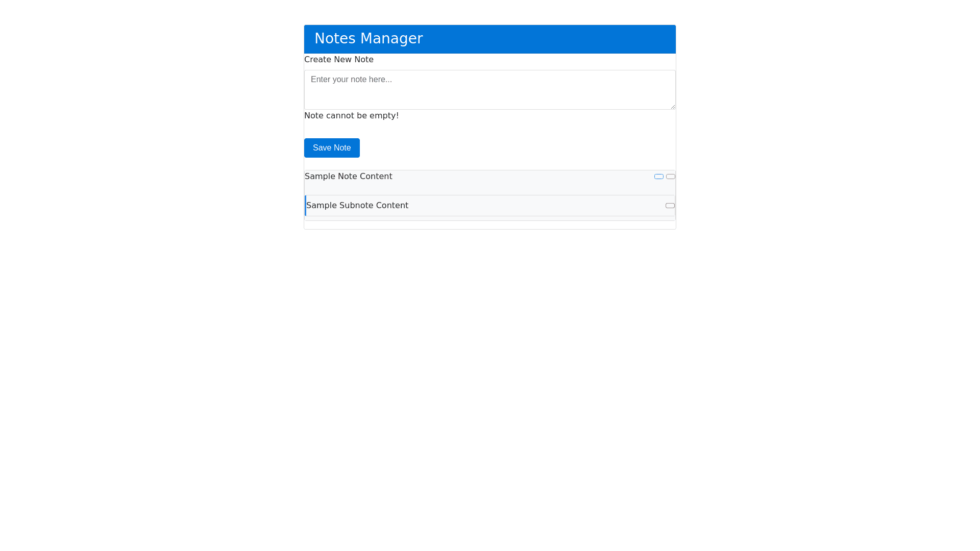The width and height of the screenshot is (980, 551).
Task: Click the blue header bar beside the title
Action: point(551,39)
